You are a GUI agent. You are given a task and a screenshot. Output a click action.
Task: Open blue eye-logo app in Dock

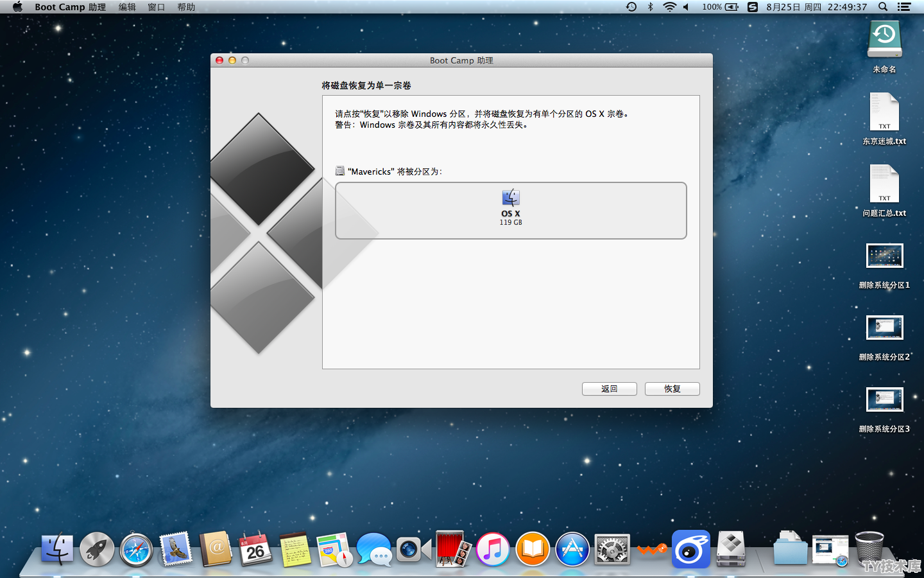(x=691, y=549)
